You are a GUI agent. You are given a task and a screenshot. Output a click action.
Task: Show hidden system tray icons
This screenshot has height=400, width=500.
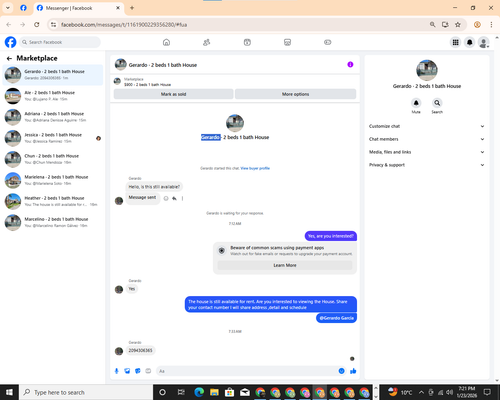(421, 392)
